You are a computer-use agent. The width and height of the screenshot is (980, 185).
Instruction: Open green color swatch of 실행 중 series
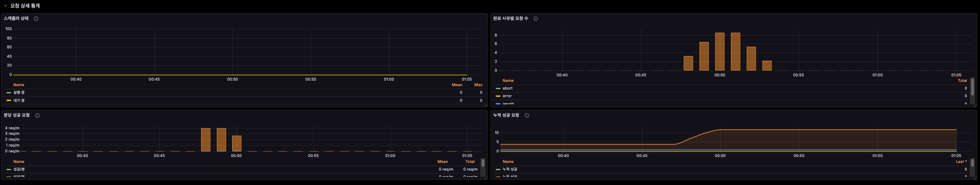[x=9, y=92]
